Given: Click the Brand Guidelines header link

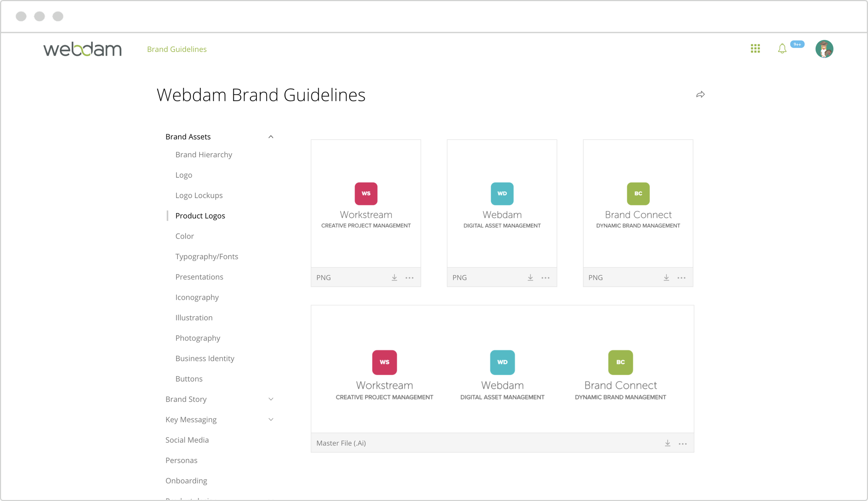Looking at the screenshot, I should pyautogui.click(x=177, y=49).
